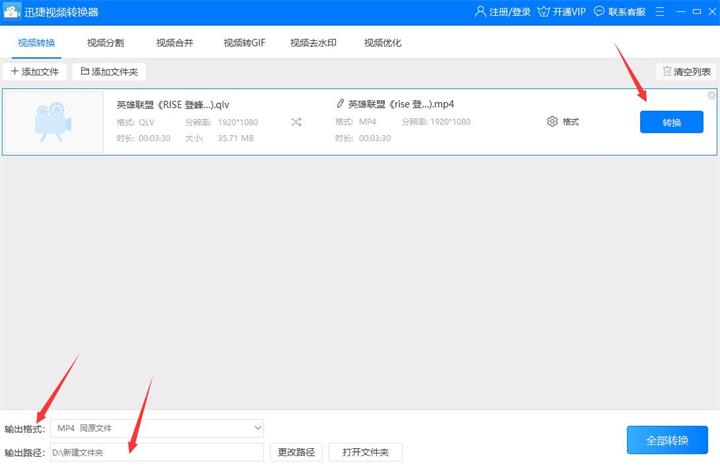Click 清空列表 to clear the list
The width and height of the screenshot is (720, 466).
point(686,72)
